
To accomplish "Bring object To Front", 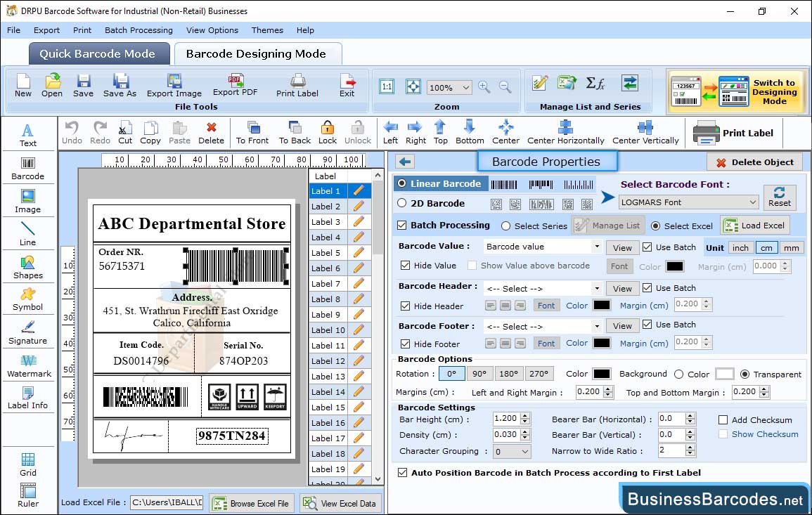I will point(252,133).
